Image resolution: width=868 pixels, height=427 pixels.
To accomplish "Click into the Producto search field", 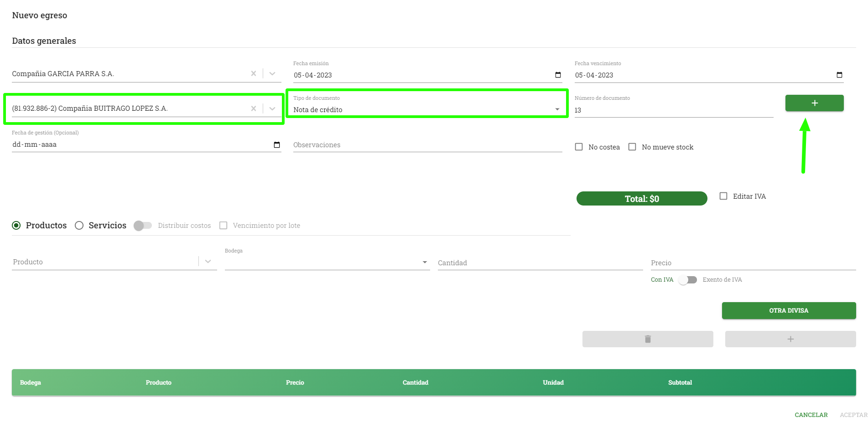I will pos(105,262).
